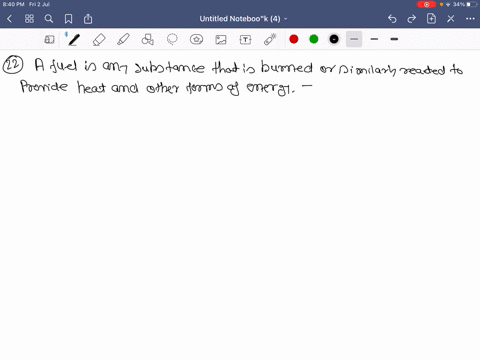Open the more options ellipsis menu
The height and width of the screenshot is (360, 480).
(x=470, y=19)
